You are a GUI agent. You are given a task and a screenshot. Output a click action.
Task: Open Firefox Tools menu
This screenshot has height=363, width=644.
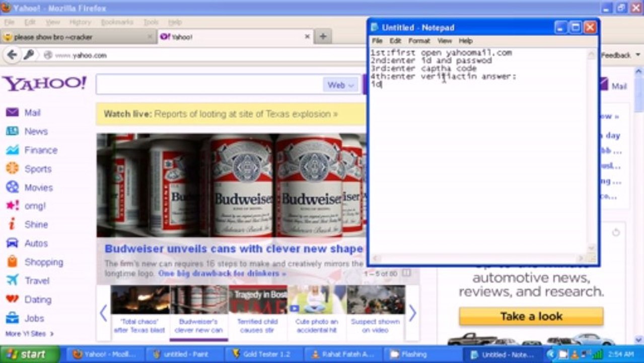pos(151,22)
